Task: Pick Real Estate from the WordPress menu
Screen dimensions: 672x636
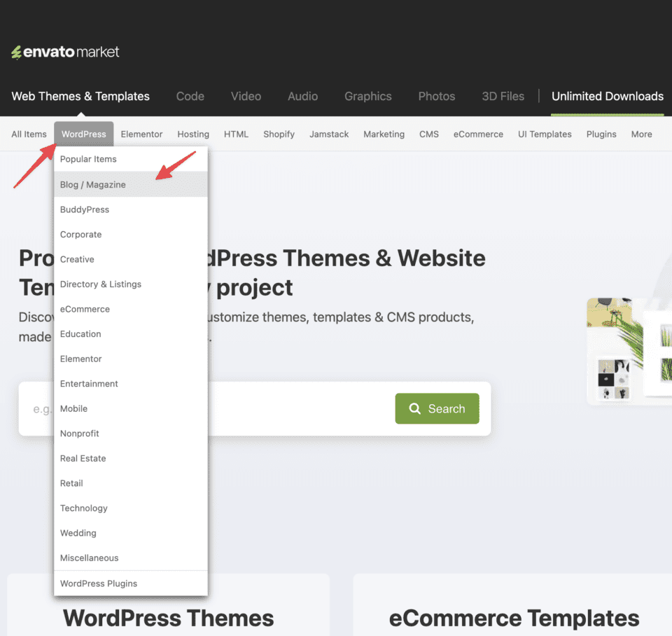Action: click(x=83, y=458)
